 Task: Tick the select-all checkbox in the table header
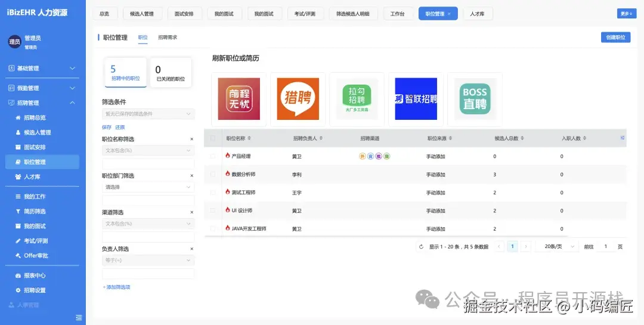(213, 138)
